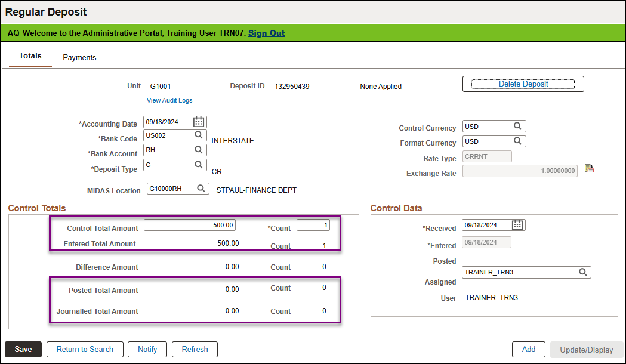Open the Exchange Rate detail icon
The image size is (626, 364).
tap(589, 169)
